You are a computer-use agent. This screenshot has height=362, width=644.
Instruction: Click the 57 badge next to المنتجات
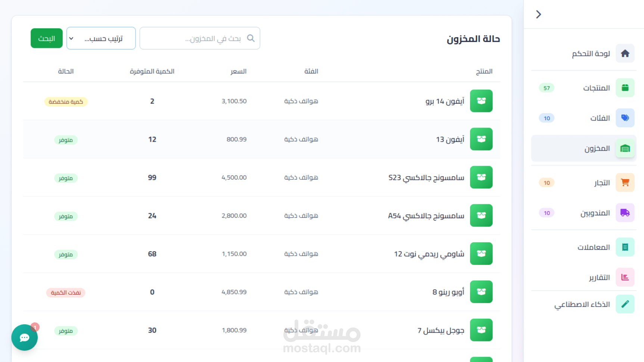(x=547, y=88)
